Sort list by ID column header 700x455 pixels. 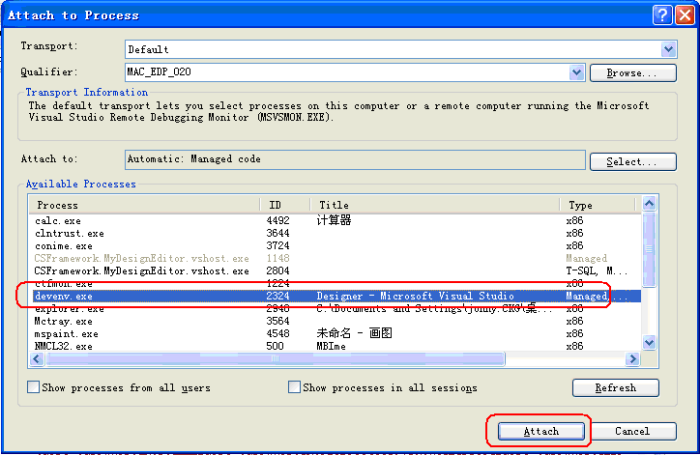pyautogui.click(x=285, y=205)
